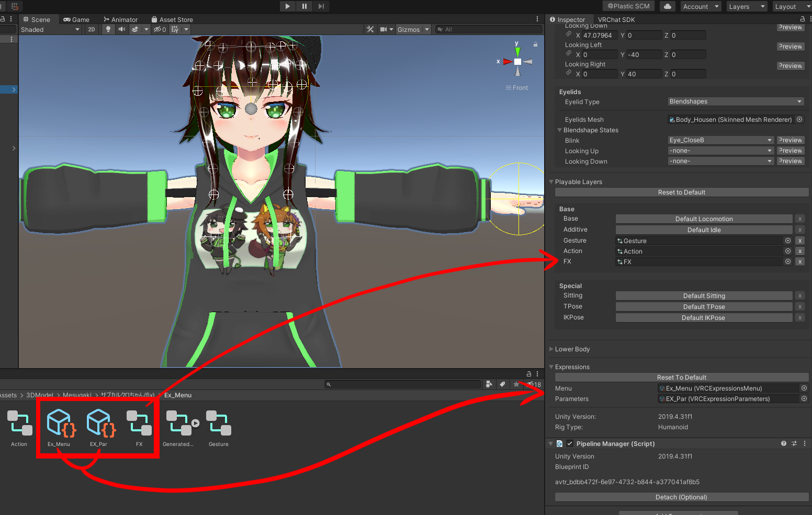812x515 pixels.
Task: Open the Eyelid Type Blendshapes dropdown
Action: pos(736,101)
